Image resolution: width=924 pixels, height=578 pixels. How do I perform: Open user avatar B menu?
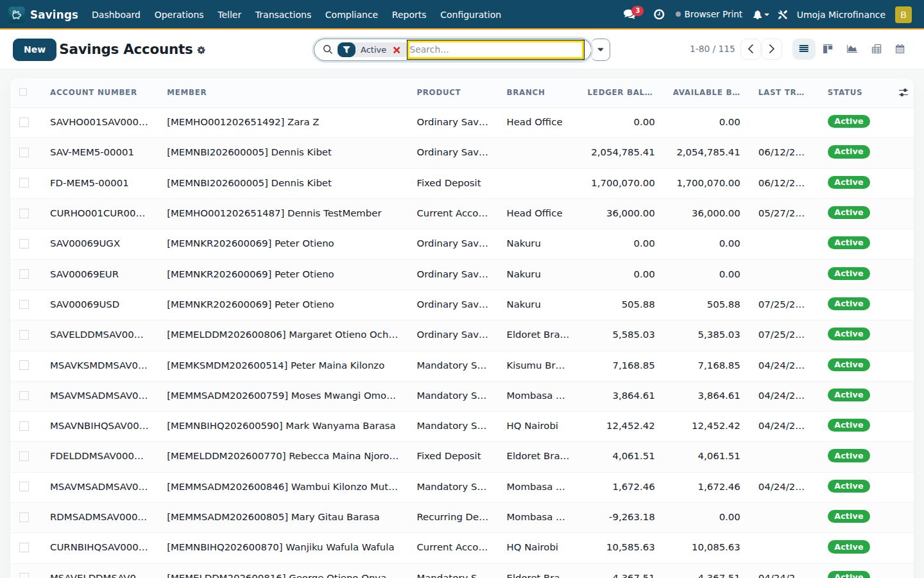point(903,14)
